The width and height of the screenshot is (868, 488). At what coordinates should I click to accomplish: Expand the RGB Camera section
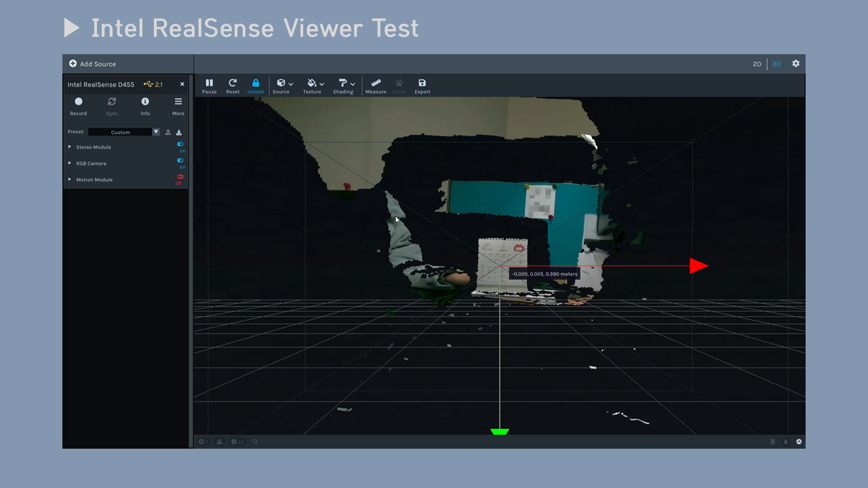coord(69,163)
